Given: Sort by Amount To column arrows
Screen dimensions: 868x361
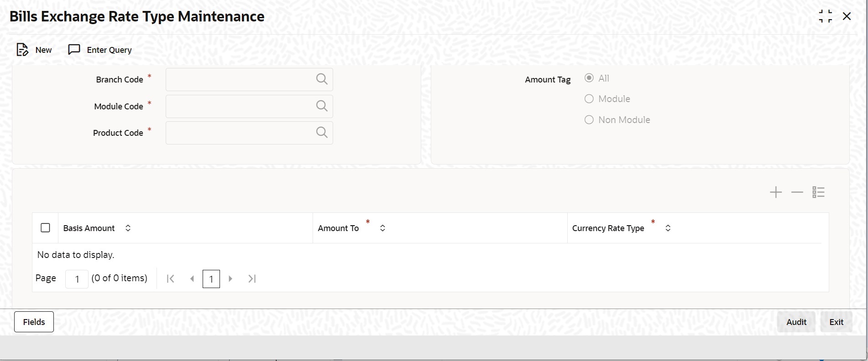Looking at the screenshot, I should pos(382,228).
